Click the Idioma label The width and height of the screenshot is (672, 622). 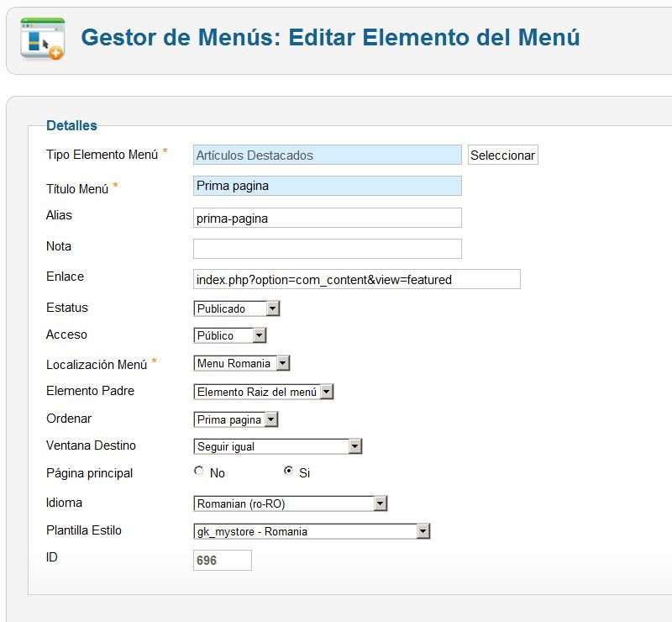pos(65,503)
